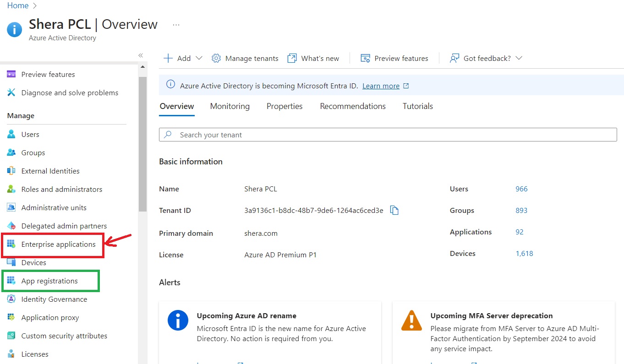The width and height of the screenshot is (624, 364).
Task: Open the Tutorials tab
Action: pos(418,106)
